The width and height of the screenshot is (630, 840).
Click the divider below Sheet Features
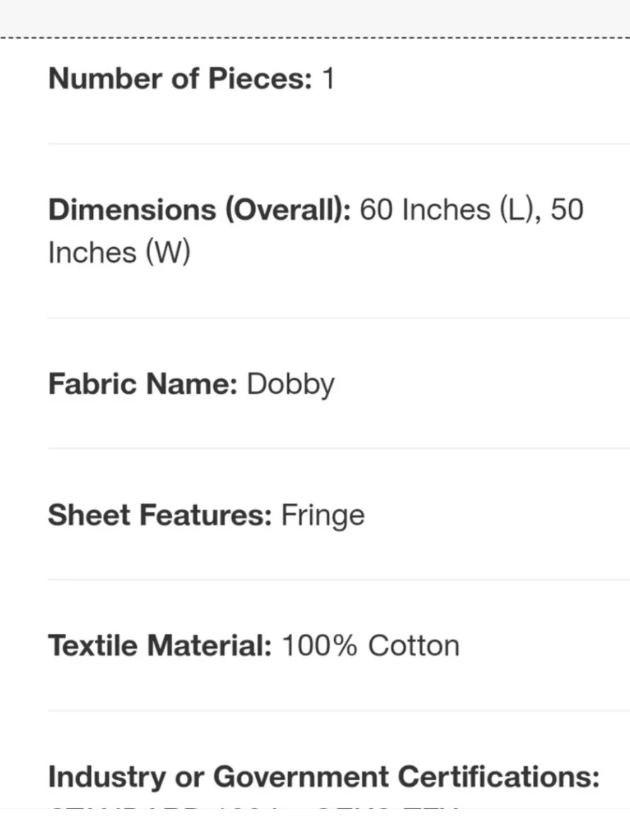coord(339,580)
